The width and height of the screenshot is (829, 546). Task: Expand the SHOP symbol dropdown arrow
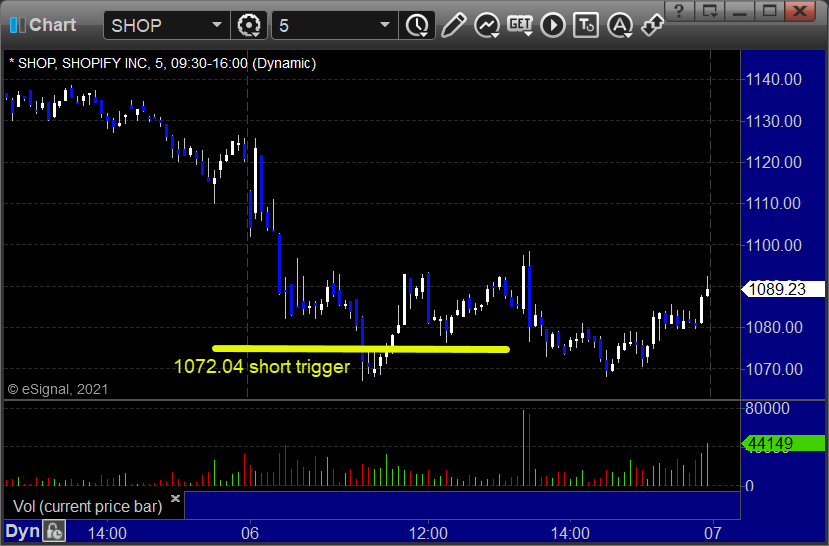[216, 25]
